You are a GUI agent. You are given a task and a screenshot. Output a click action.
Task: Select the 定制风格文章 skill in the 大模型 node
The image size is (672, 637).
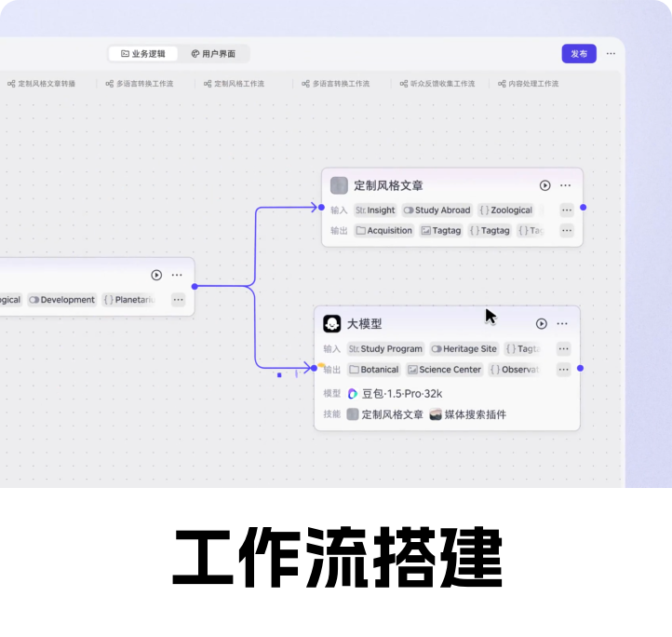click(x=384, y=414)
